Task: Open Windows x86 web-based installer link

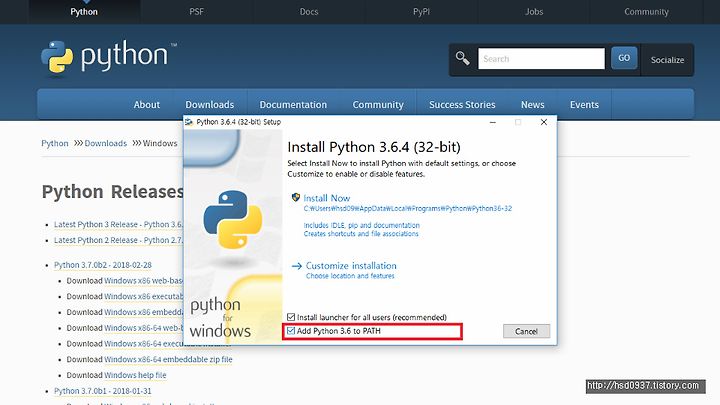Action: pos(144,281)
